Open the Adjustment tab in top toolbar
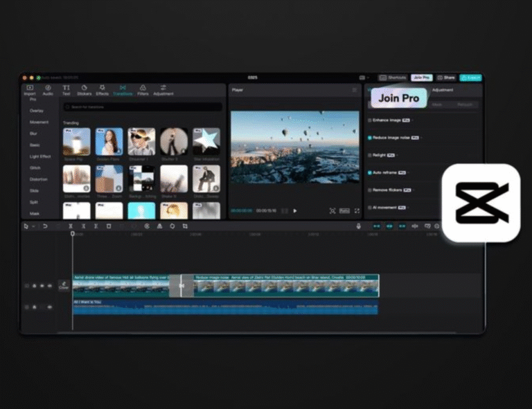The width and height of the screenshot is (532, 409). pyautogui.click(x=163, y=90)
